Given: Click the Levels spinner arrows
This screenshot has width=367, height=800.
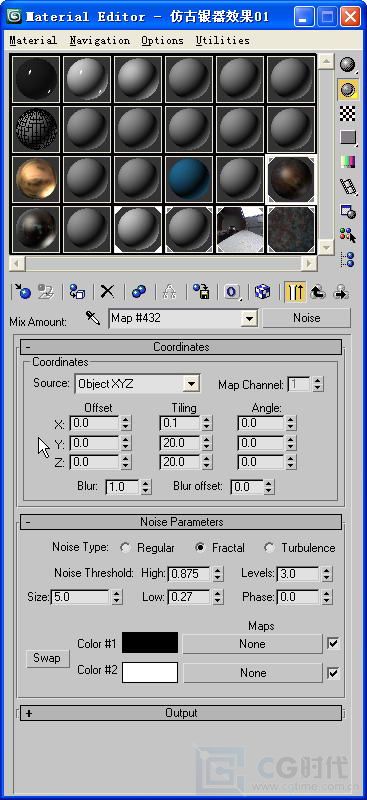Looking at the screenshot, I should tap(327, 573).
